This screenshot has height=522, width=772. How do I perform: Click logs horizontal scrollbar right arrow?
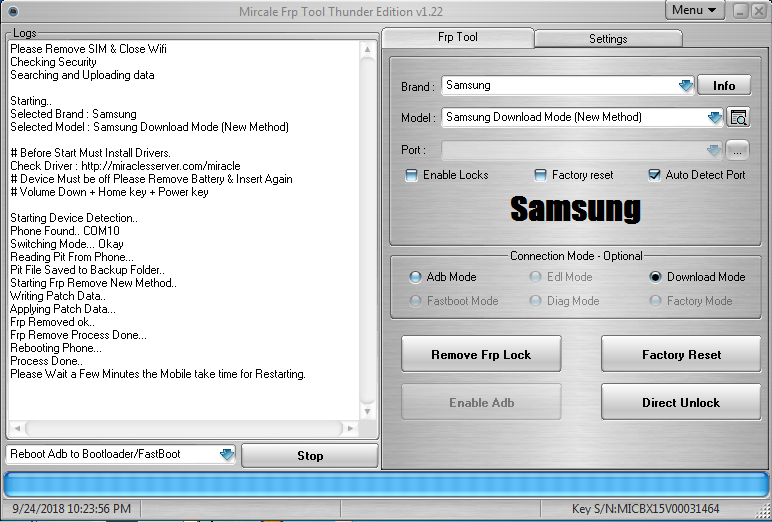click(x=350, y=428)
